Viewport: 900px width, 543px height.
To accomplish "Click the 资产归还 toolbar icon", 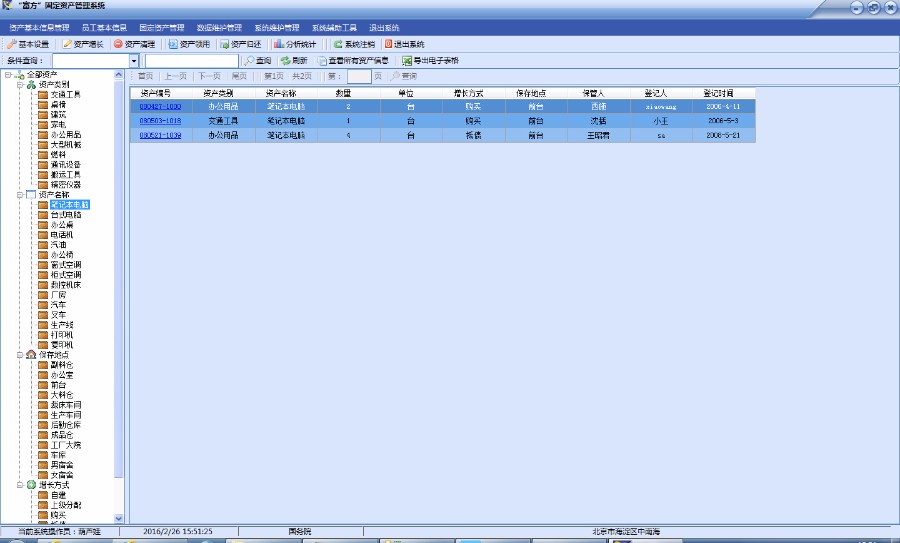I will (240, 44).
